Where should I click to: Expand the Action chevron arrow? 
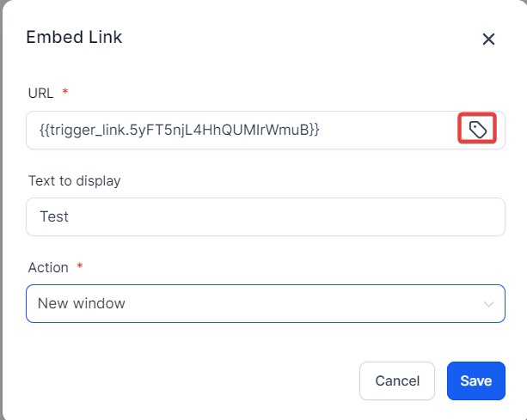tap(488, 304)
